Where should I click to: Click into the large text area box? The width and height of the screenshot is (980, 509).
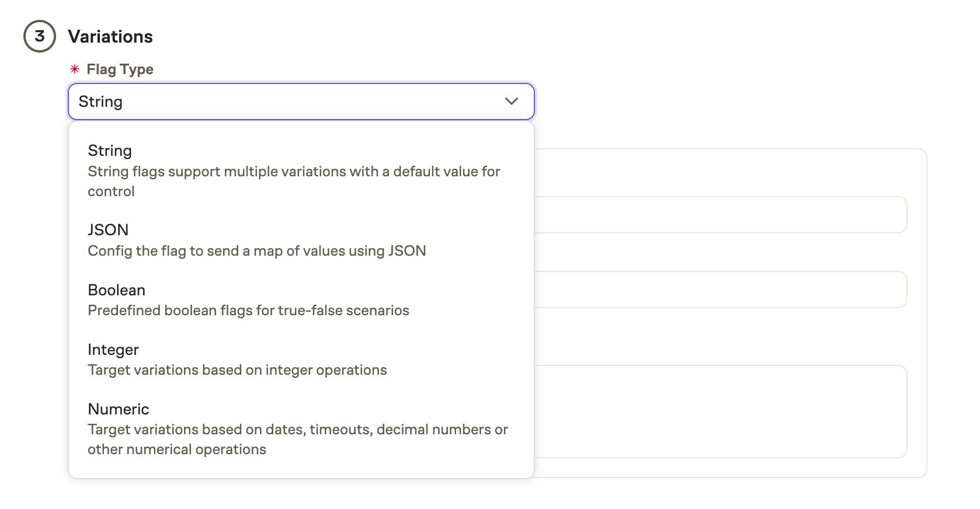[x=720, y=411]
